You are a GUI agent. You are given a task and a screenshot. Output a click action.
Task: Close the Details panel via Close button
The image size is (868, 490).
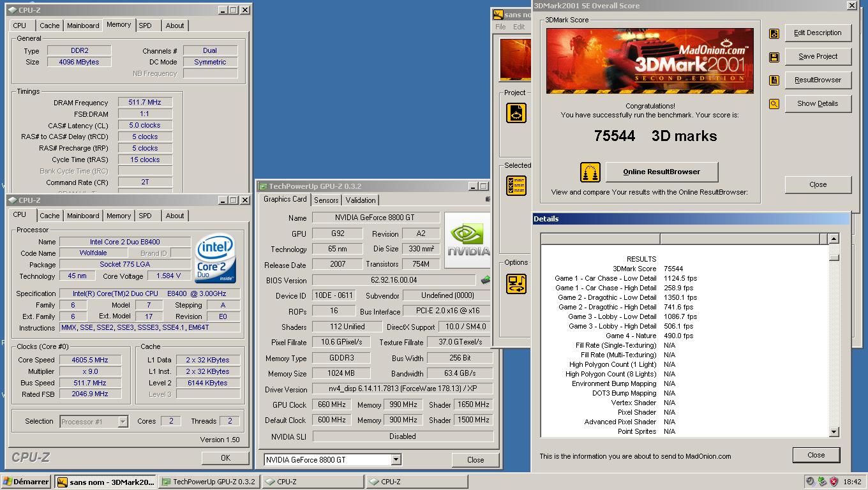pyautogui.click(x=816, y=455)
